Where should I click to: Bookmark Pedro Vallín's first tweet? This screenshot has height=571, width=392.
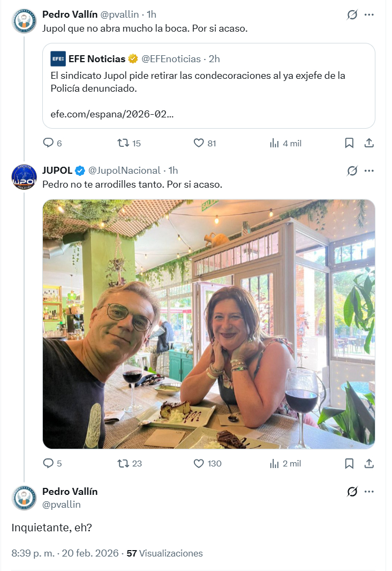tap(349, 143)
